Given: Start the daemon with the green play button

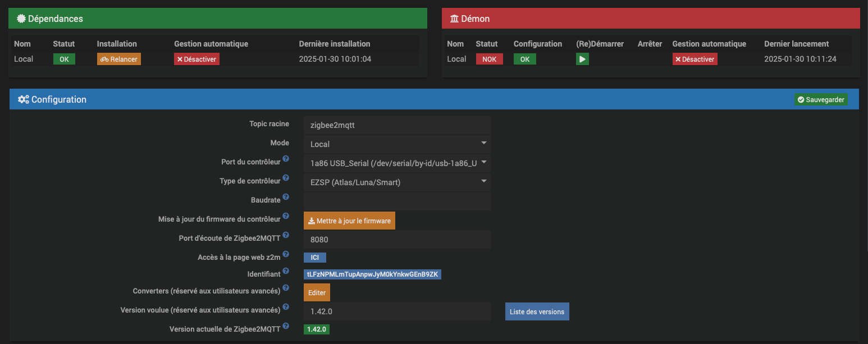Looking at the screenshot, I should pyautogui.click(x=582, y=59).
